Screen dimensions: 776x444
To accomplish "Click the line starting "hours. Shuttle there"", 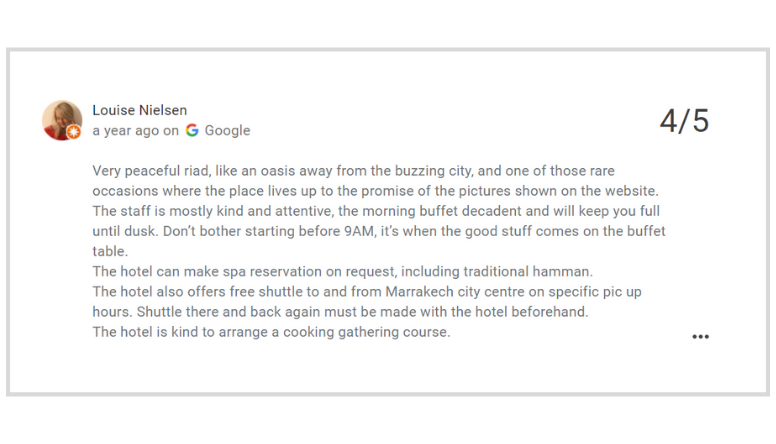I will tap(340, 311).
